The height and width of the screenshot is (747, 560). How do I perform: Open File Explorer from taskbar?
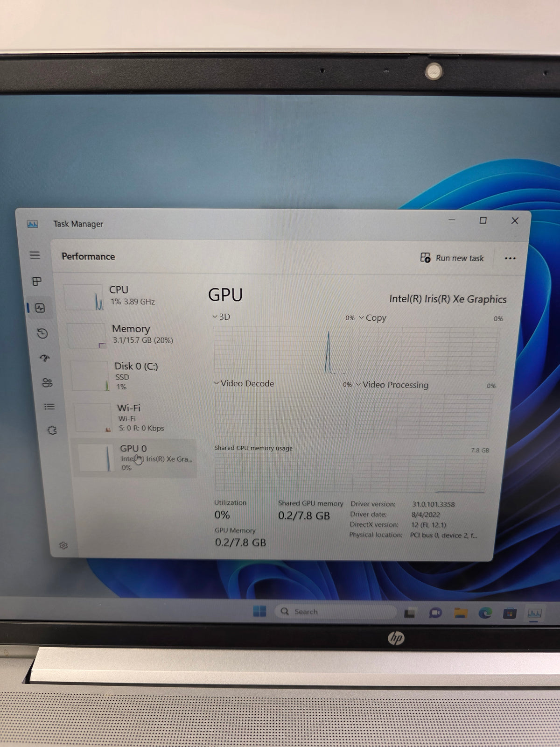(461, 613)
